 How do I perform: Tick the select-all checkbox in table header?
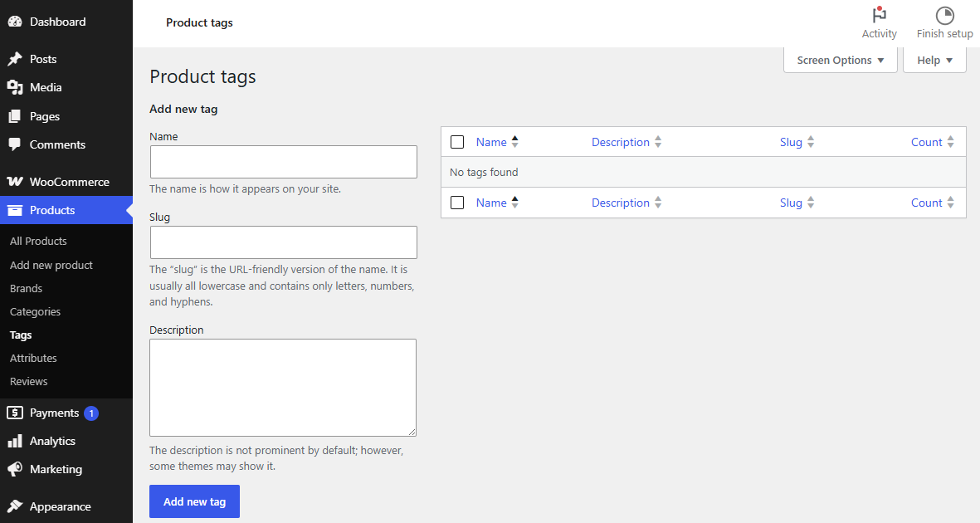457,142
